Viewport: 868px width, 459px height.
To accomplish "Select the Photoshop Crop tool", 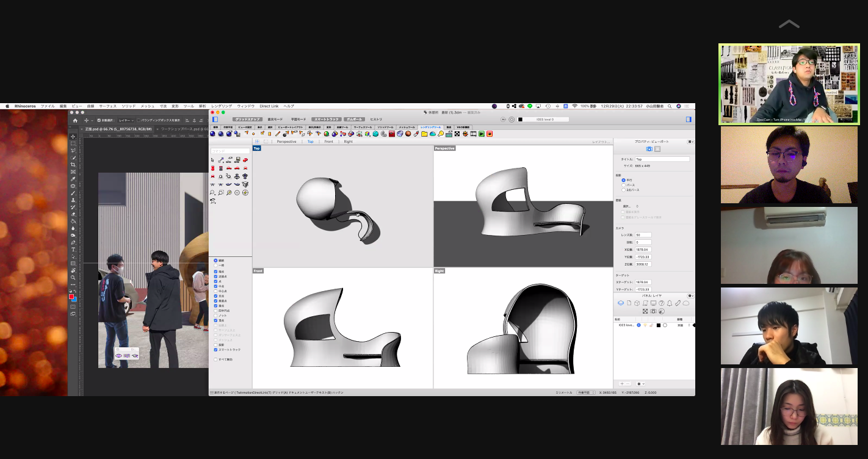I will tap(73, 165).
